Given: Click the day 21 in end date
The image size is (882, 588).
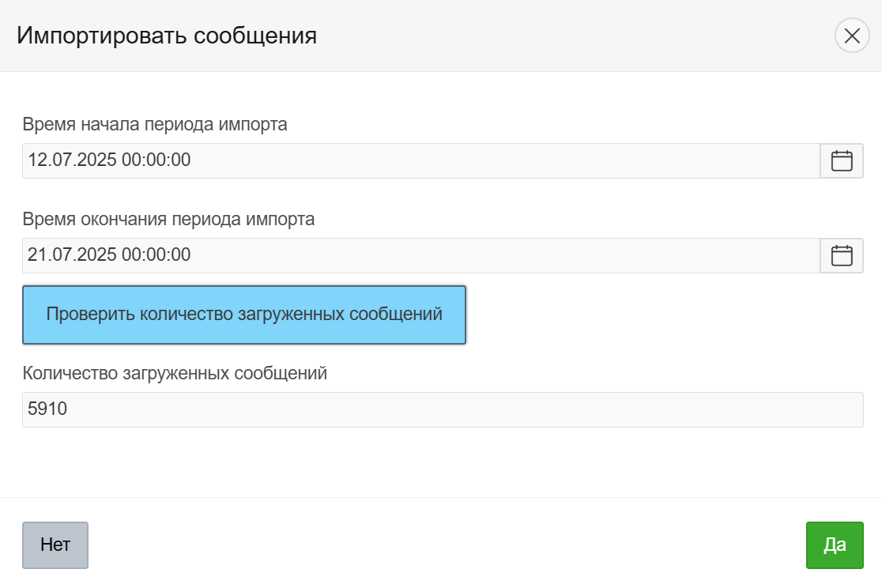Looking at the screenshot, I should [x=36, y=255].
